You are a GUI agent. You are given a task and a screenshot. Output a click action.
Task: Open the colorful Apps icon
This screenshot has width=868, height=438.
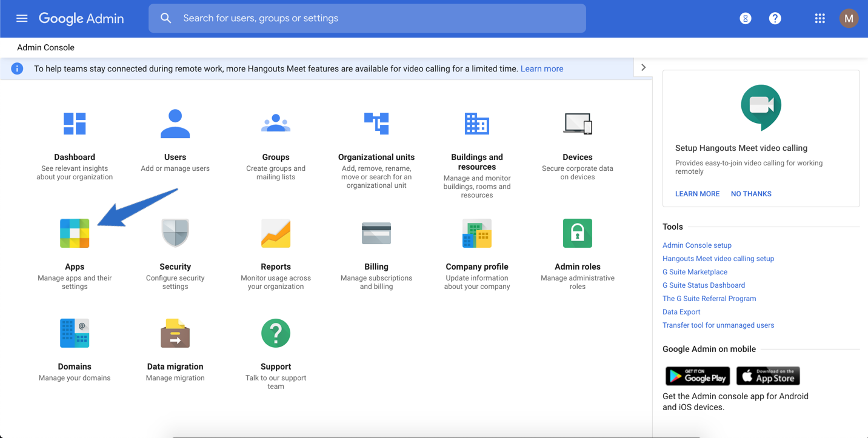75,233
